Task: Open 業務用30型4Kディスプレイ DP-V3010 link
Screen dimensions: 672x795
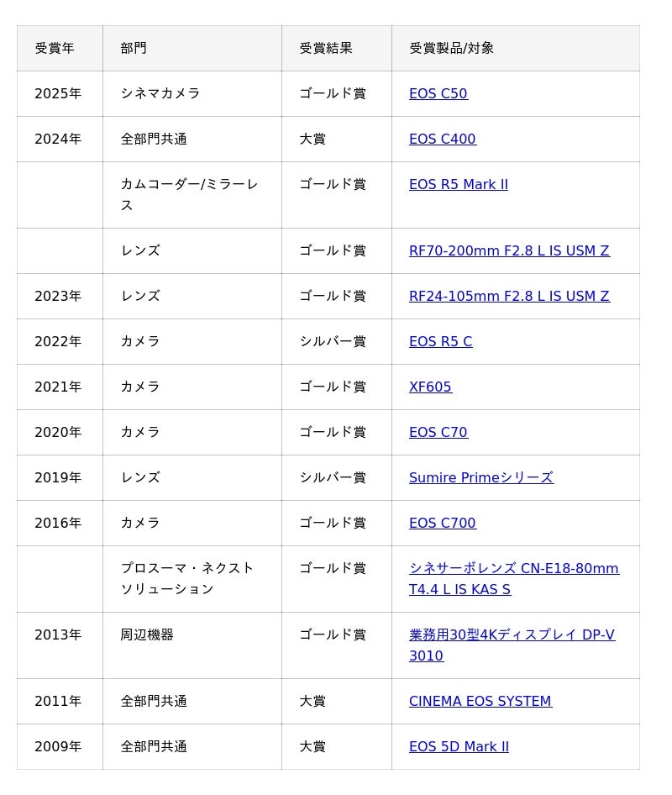Action: point(512,635)
